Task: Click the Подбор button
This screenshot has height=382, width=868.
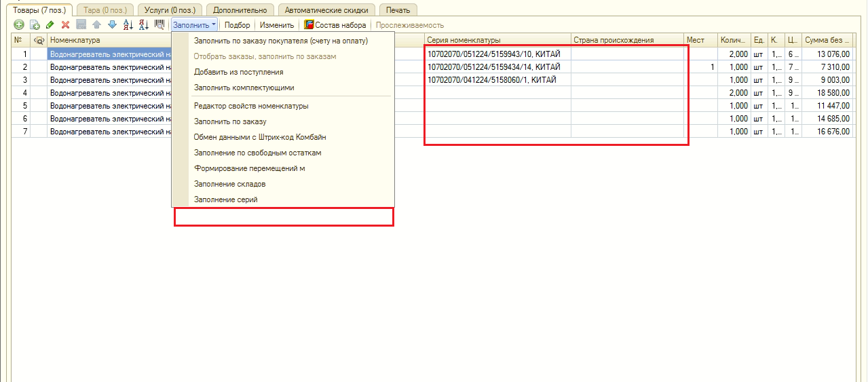Action: 238,25
